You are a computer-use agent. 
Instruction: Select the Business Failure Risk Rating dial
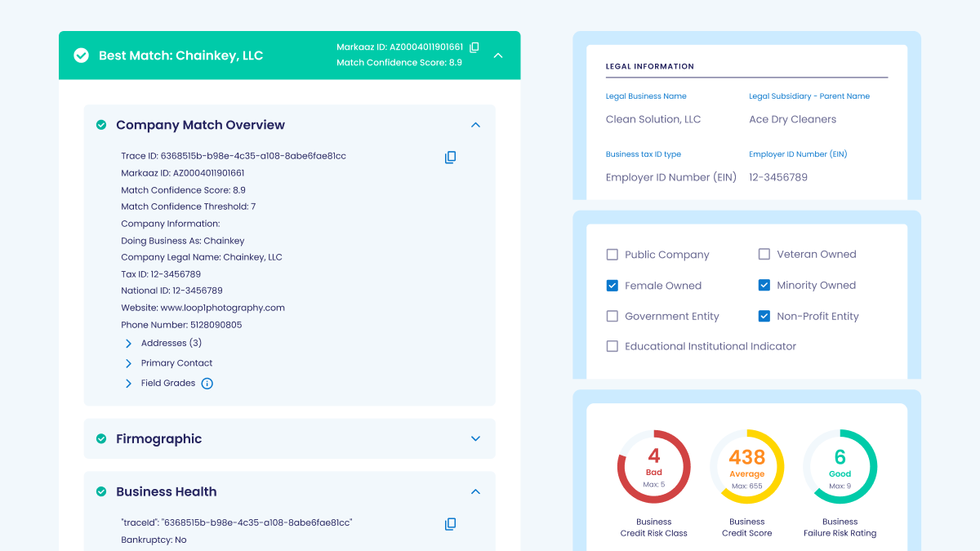point(840,467)
